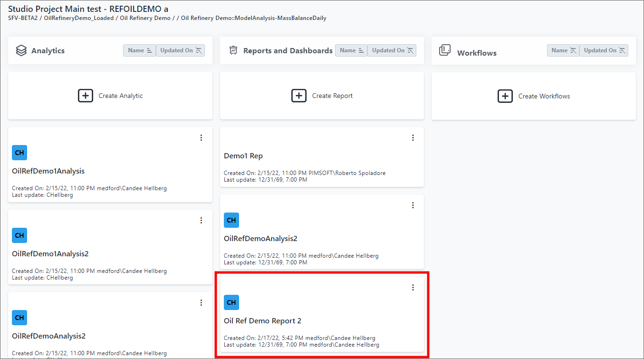The width and height of the screenshot is (644, 359).
Task: Toggle Updated On sort in Reports and Dashboards
Action: point(393,50)
